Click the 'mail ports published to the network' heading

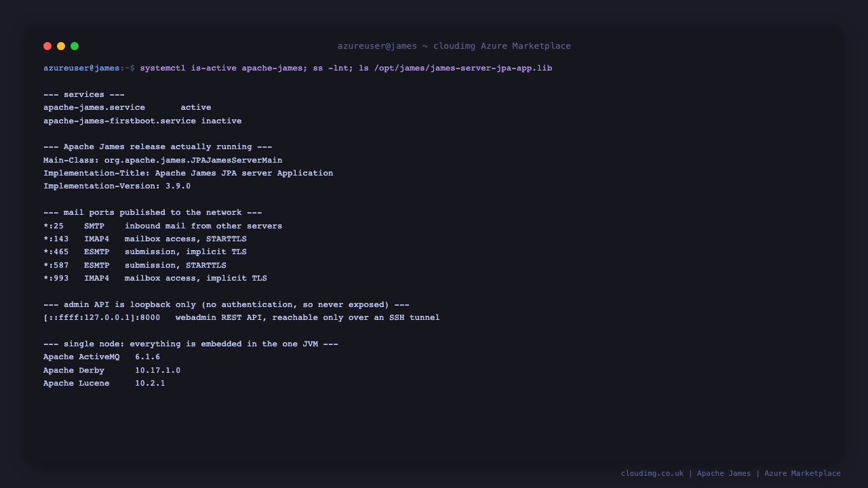153,213
